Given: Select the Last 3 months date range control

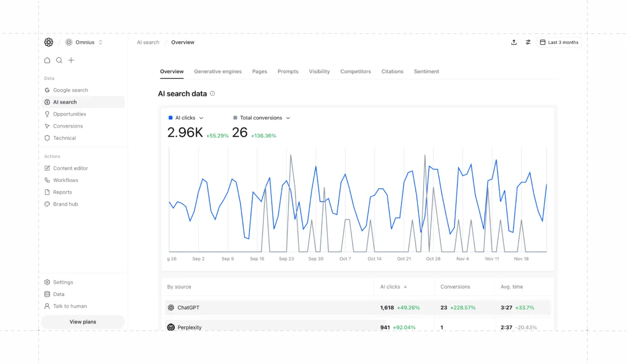Looking at the screenshot, I should (559, 42).
